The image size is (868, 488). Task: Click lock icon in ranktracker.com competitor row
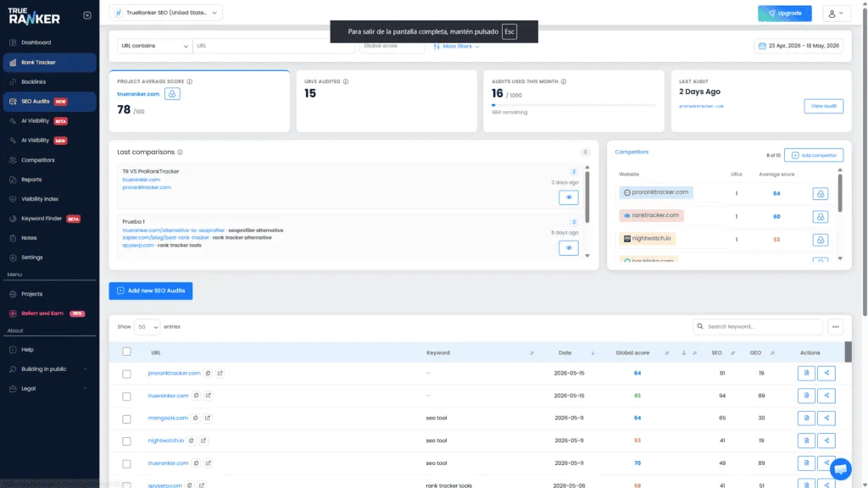[821, 217]
